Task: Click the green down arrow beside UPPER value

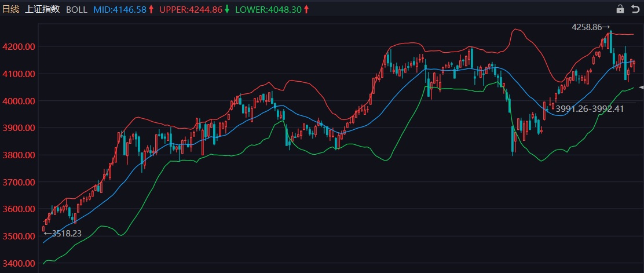Action: tap(226, 9)
